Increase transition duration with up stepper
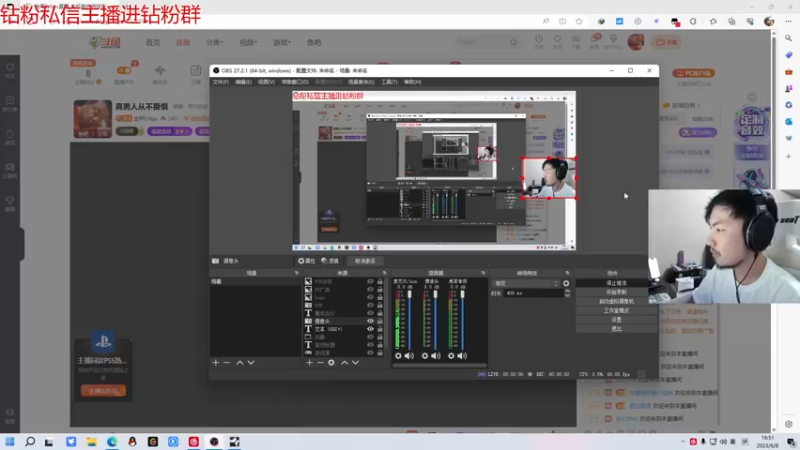Screen dimensions: 800x450 click(567, 291)
